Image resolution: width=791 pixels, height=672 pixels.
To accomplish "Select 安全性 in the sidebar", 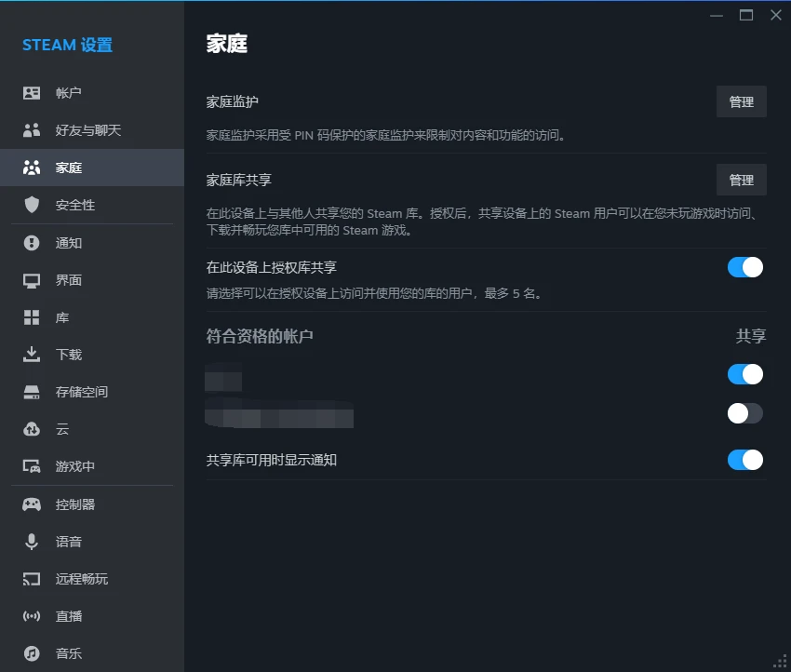I will tap(92, 205).
